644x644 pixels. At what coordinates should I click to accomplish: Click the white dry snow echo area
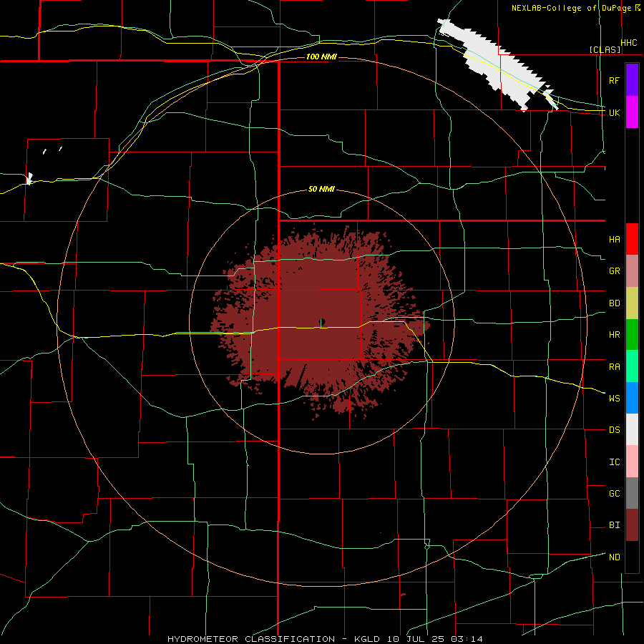pos(497,66)
